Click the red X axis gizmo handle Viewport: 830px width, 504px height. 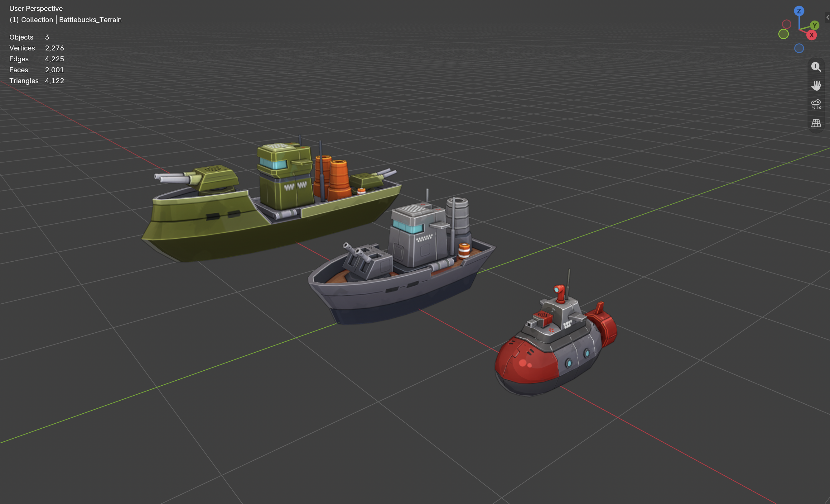pos(812,35)
